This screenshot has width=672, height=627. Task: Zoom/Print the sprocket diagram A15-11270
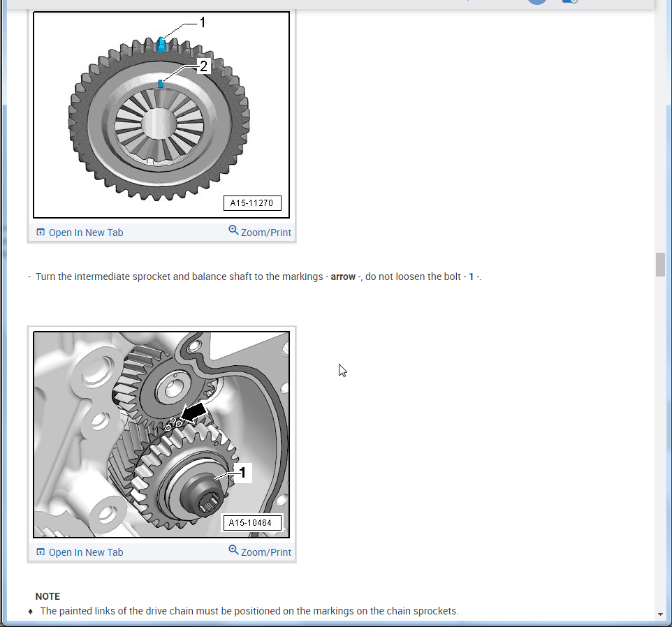(260, 232)
